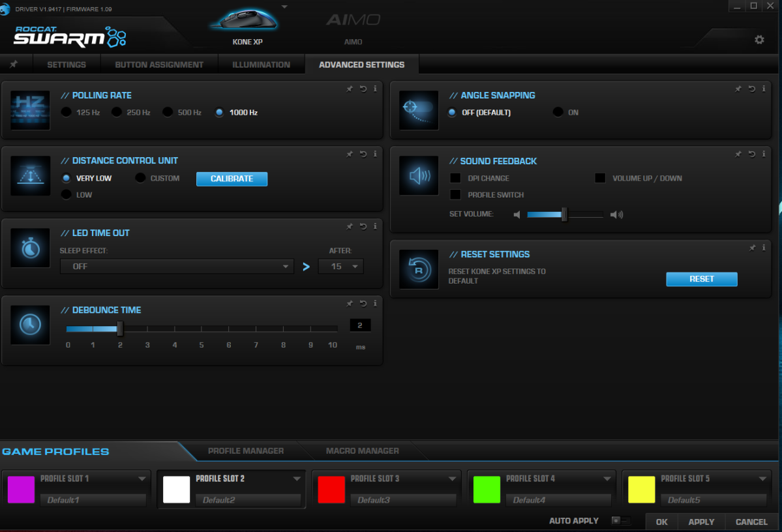Select the 250 Hz polling rate
The width and height of the screenshot is (782, 532).
pyautogui.click(x=117, y=112)
